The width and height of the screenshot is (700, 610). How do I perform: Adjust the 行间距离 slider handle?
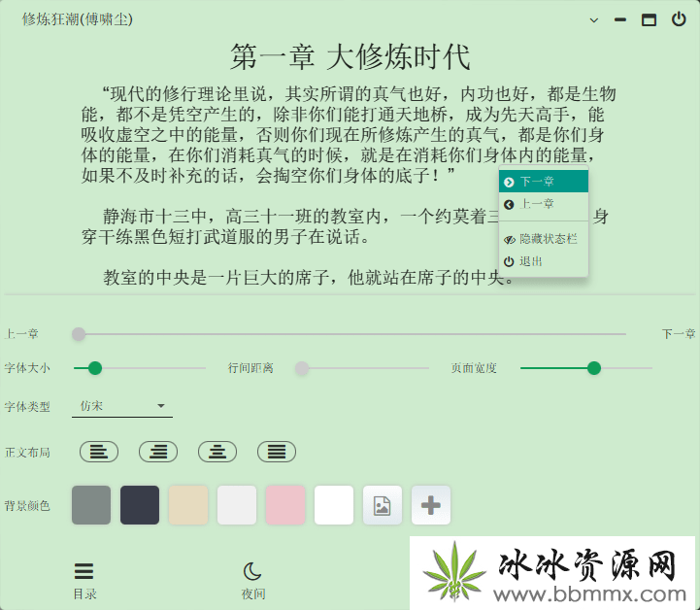tap(302, 368)
